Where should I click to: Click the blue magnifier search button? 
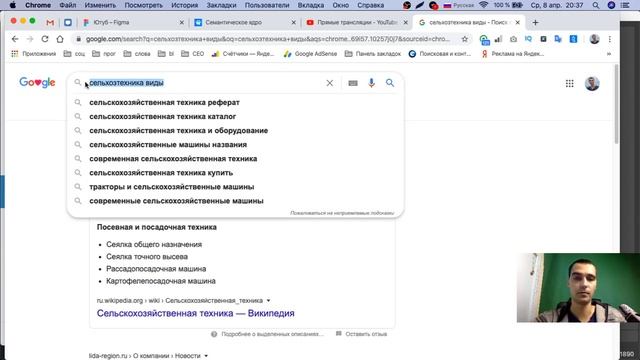(390, 83)
